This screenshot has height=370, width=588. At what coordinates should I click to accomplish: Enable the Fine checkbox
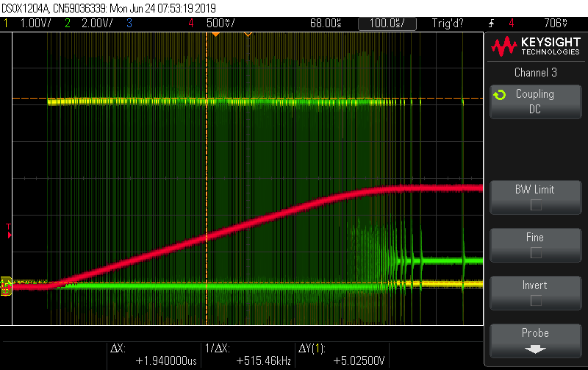pos(536,252)
